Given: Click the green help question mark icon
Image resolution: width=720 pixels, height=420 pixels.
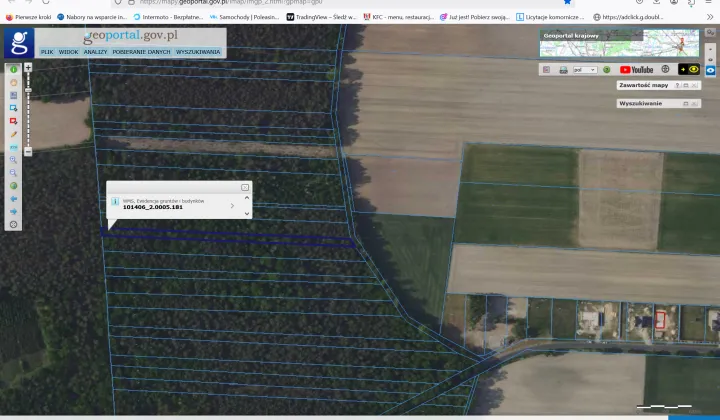Looking at the screenshot, I should (607, 70).
